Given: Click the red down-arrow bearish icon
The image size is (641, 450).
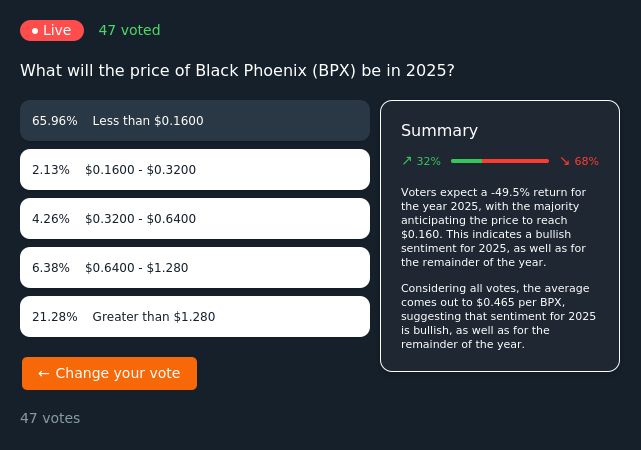Looking at the screenshot, I should coord(565,161).
